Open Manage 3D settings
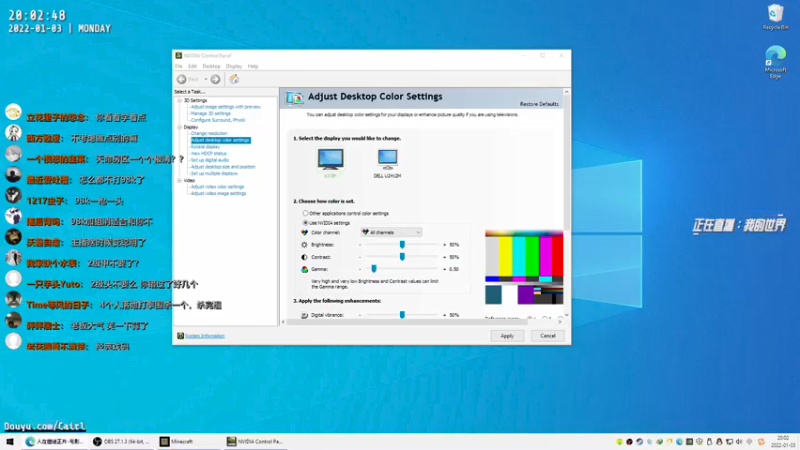Image resolution: width=800 pixels, height=450 pixels. point(211,114)
